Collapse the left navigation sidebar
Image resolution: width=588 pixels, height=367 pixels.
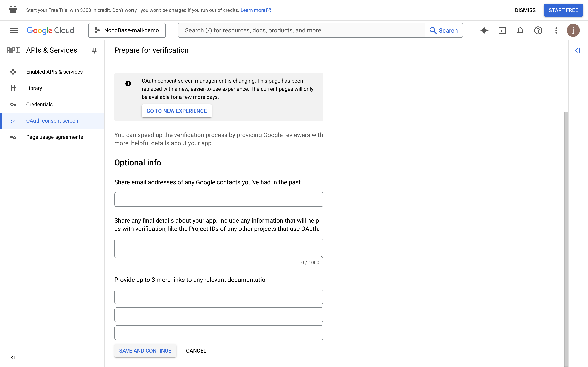tap(13, 357)
